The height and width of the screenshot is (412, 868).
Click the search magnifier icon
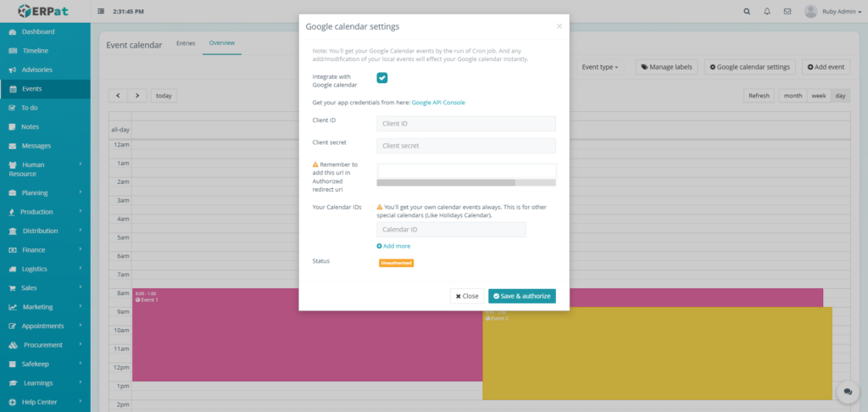[747, 11]
